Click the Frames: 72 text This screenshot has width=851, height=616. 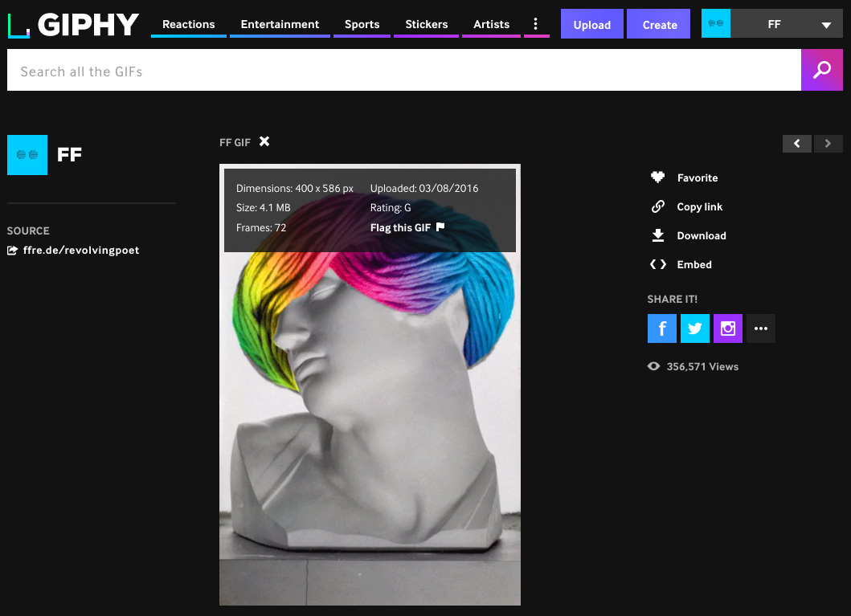261,228
